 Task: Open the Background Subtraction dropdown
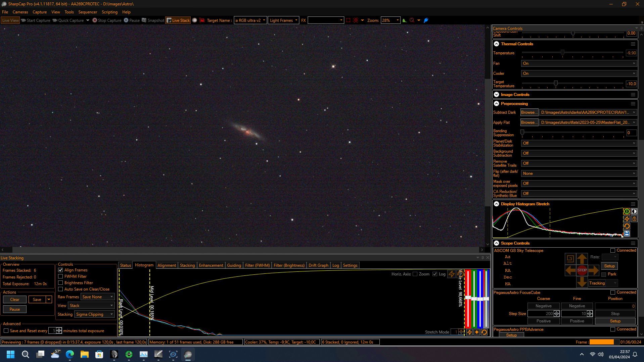click(x=579, y=153)
